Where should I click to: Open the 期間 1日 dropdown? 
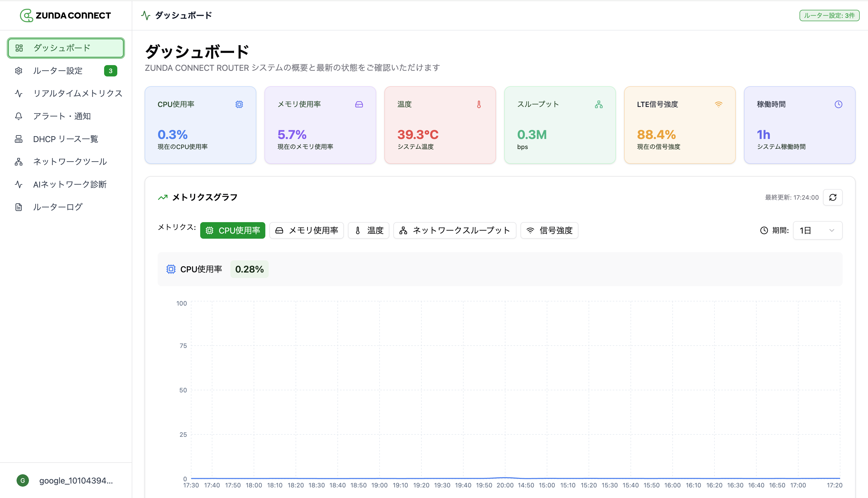[818, 230]
